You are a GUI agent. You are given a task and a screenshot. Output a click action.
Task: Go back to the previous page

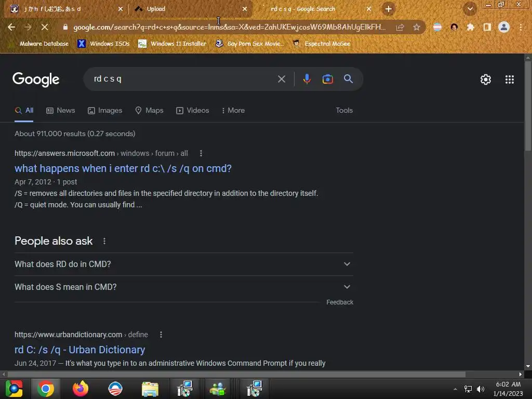coord(11,27)
